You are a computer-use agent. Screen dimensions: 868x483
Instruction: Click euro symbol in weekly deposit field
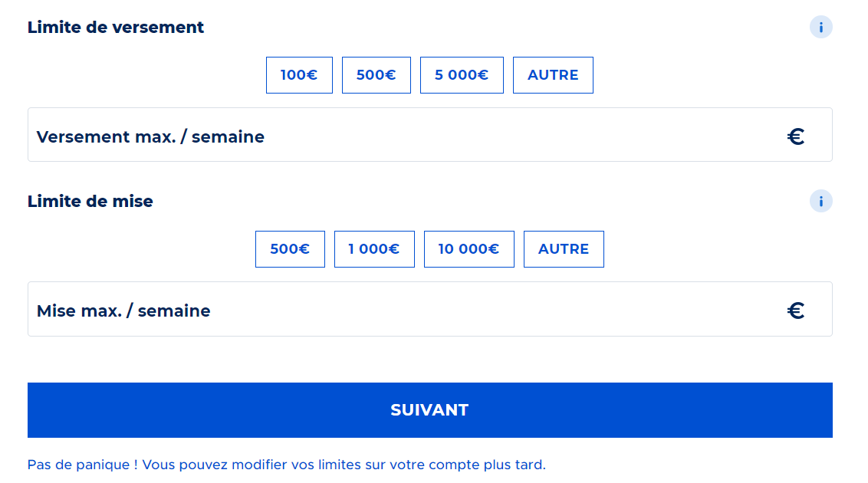point(796,137)
